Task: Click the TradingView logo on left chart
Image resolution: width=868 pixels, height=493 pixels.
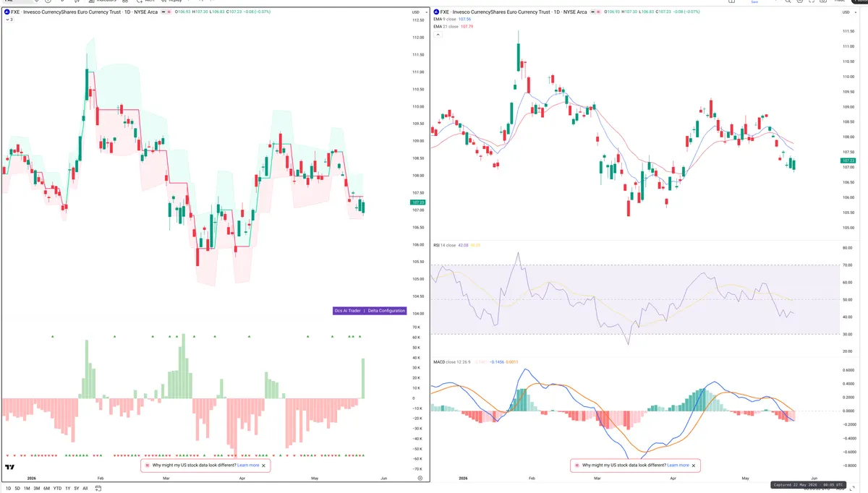Action: pos(10,468)
